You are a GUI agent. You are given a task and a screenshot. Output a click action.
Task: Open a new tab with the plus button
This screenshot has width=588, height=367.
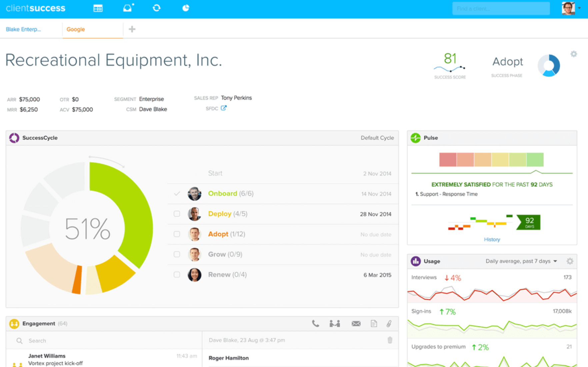point(132,29)
